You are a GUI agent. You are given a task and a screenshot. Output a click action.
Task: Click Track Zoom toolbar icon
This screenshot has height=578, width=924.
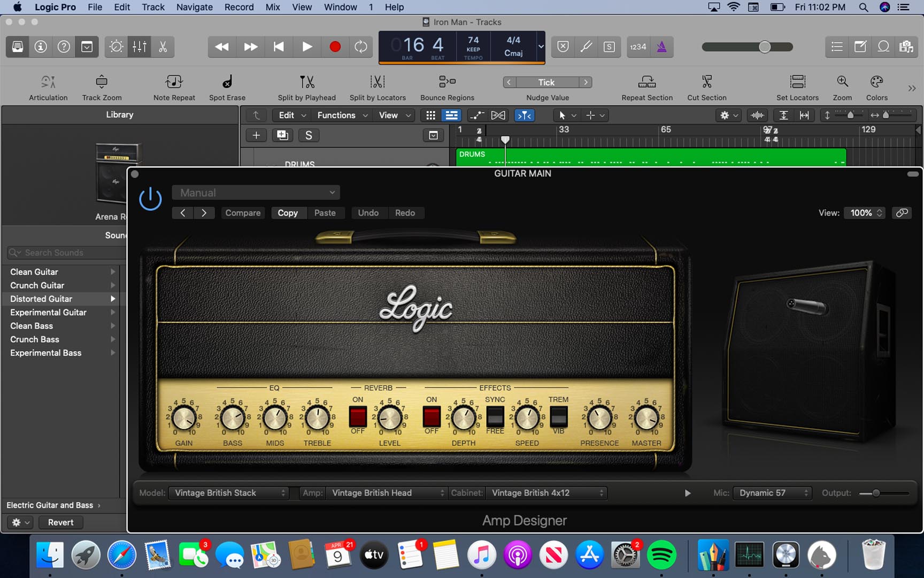coord(102,81)
